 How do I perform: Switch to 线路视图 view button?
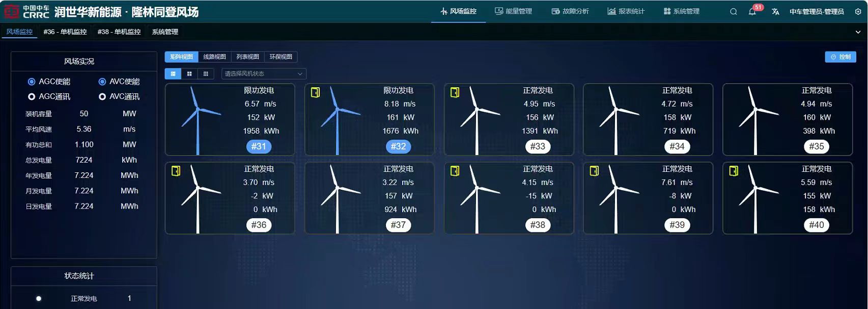coord(214,57)
